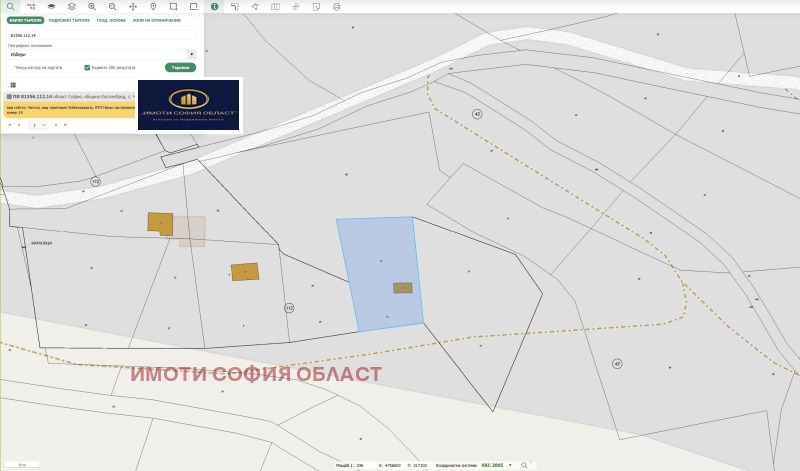Select the rectangle deselect minus tool

click(194, 7)
